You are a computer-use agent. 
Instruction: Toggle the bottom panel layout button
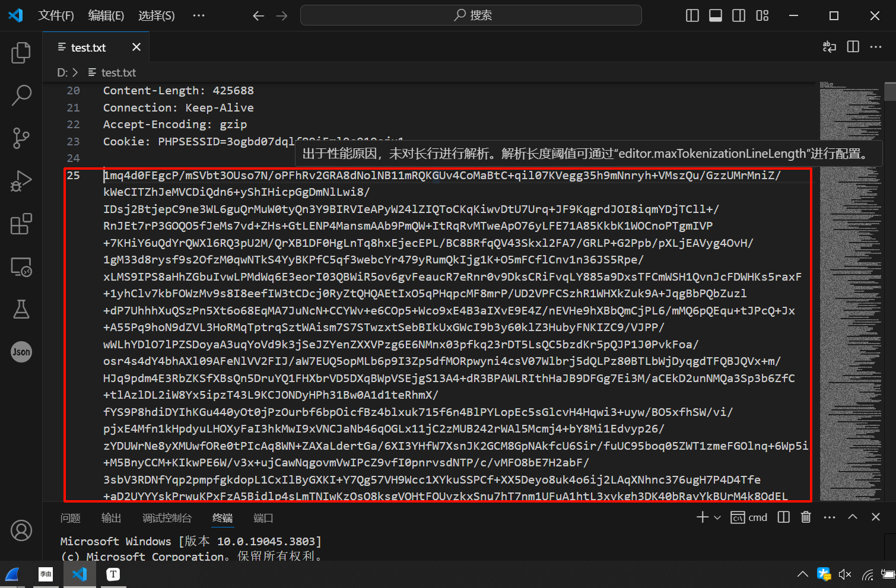[716, 15]
